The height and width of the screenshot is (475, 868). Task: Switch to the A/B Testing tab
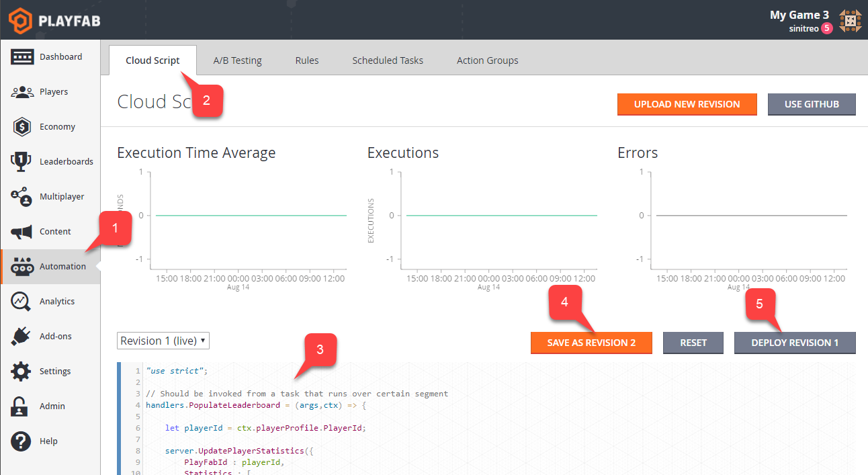point(237,60)
